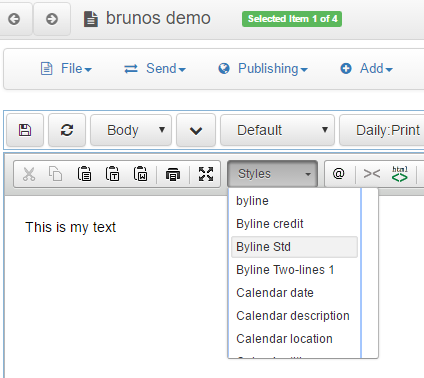Select the Byline credit style

[294, 224]
